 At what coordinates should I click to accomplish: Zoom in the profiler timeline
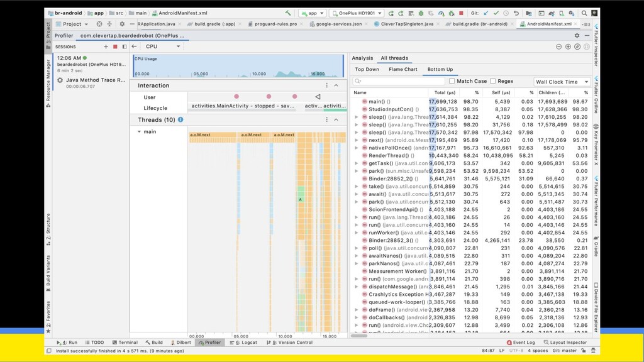[x=568, y=47]
